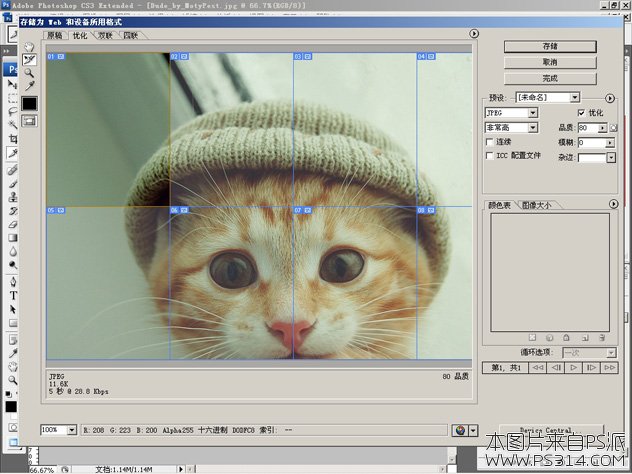Enable the 连续 (Progressive) checkbox

pyautogui.click(x=489, y=142)
